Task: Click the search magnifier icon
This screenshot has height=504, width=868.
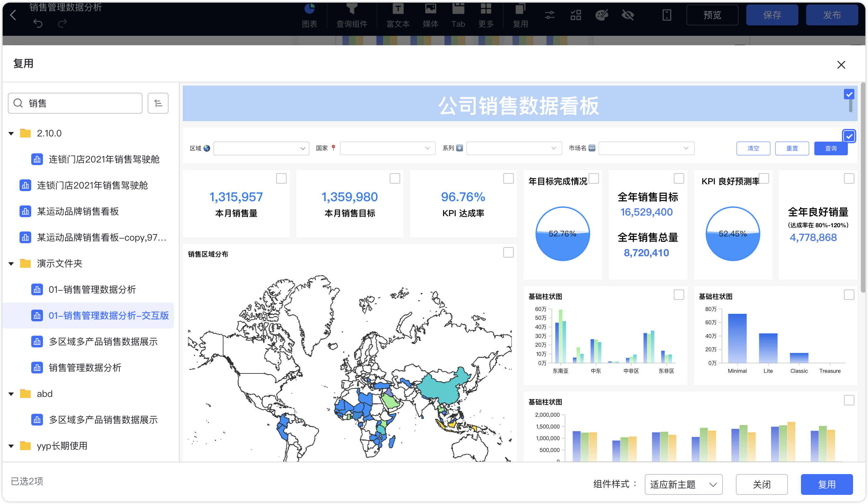Action: tap(18, 103)
